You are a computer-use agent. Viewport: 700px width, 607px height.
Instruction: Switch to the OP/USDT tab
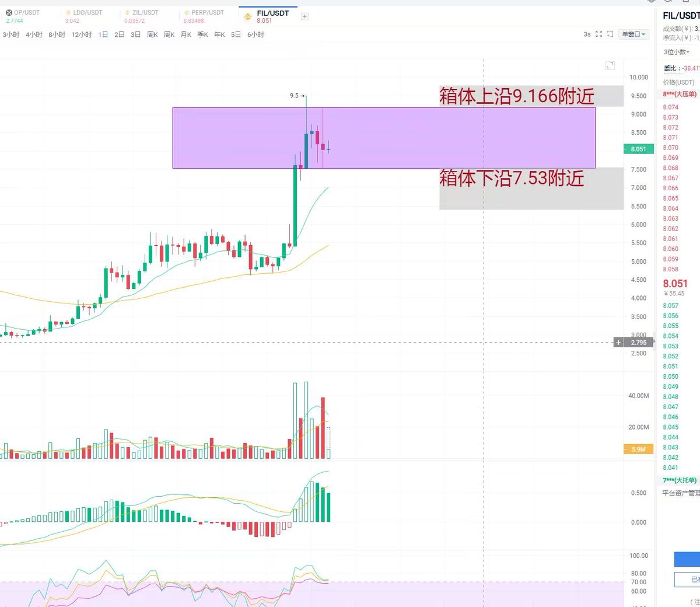pyautogui.click(x=23, y=16)
